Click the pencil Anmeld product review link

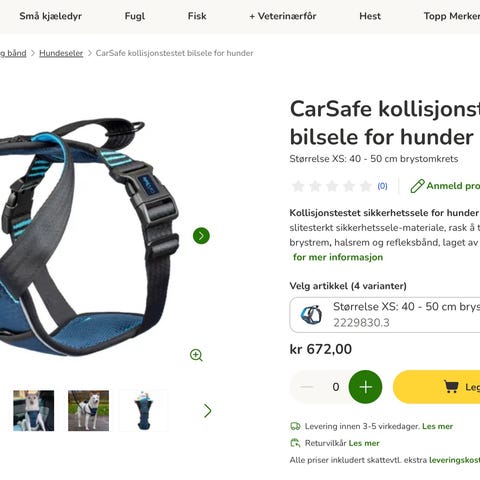point(445,186)
